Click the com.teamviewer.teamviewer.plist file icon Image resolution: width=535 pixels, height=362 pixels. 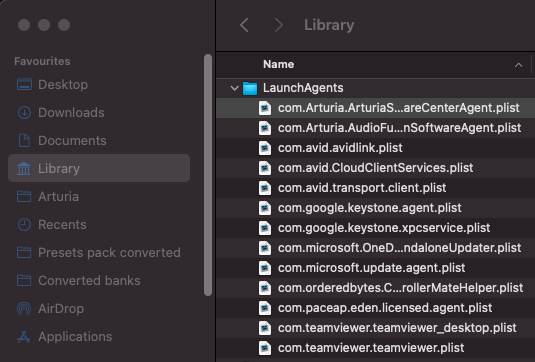click(x=265, y=348)
